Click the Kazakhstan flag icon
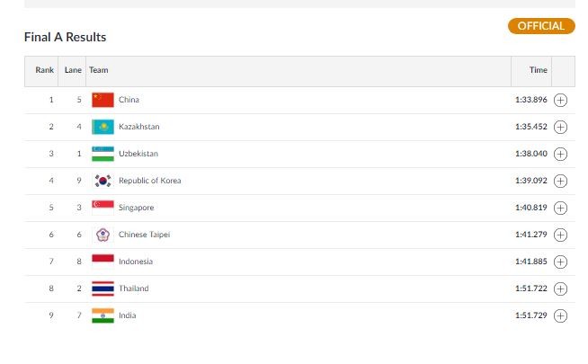 [102, 127]
